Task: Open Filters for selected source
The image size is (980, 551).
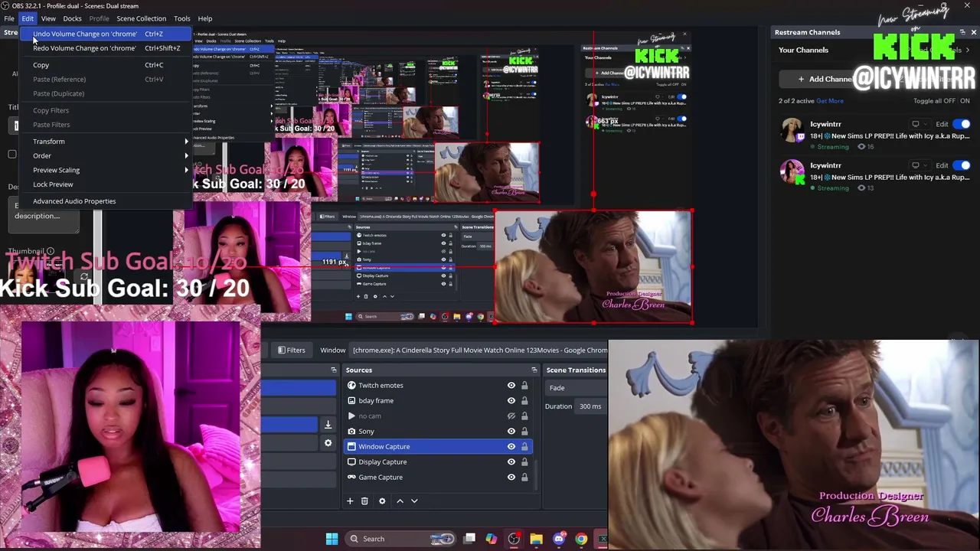Action: (292, 350)
